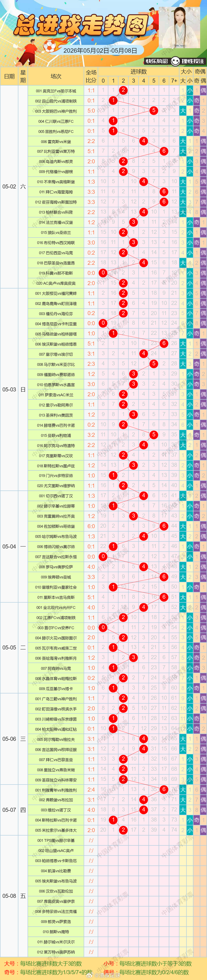Image resolution: width=207 pixels, height=980 pixels.
Task: Select the 05-07 date cell
Action: (9, 810)
